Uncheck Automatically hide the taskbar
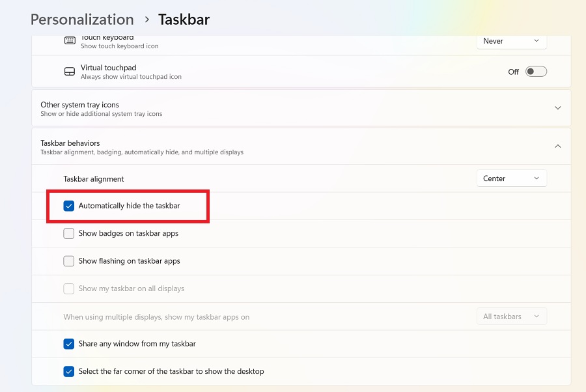Viewport: 586px width, 392px height. (x=68, y=206)
